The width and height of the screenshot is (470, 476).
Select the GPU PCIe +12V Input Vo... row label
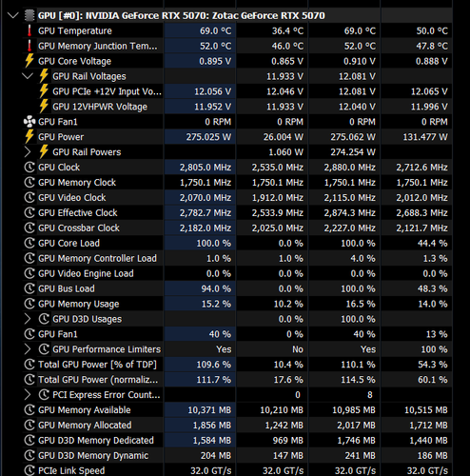pos(107,91)
